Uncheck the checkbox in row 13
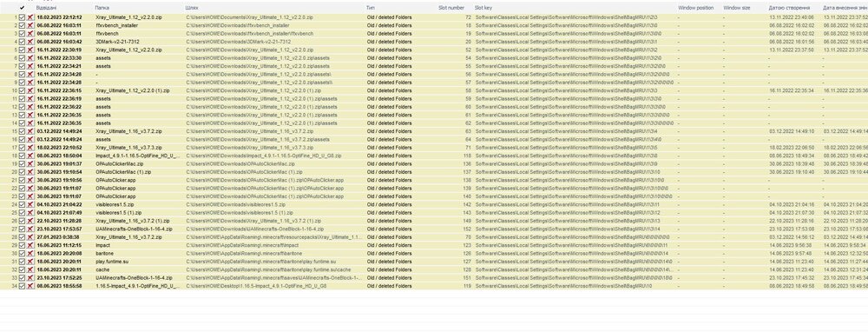This screenshot has height=332, width=868. (x=23, y=115)
